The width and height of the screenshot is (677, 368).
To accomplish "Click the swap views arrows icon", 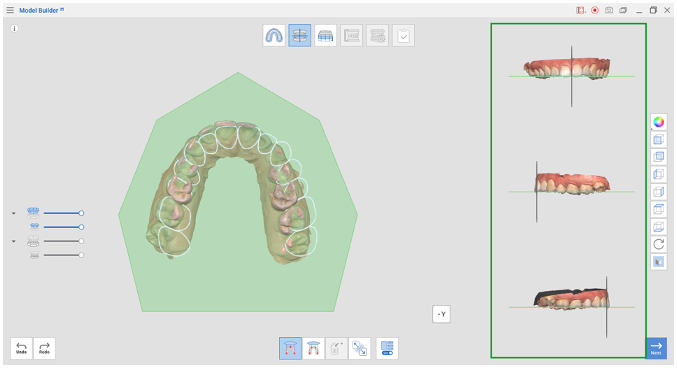I will click(x=360, y=349).
